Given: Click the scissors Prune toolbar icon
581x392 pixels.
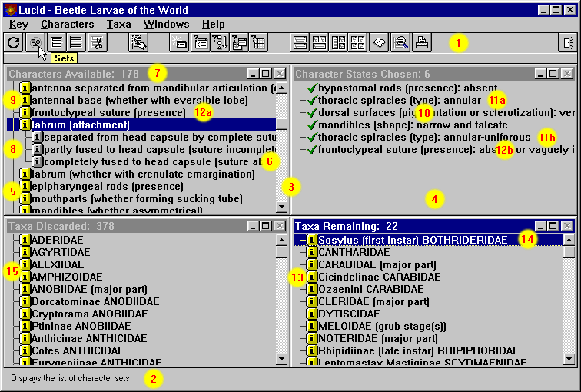Looking at the screenshot, I should click(97, 42).
